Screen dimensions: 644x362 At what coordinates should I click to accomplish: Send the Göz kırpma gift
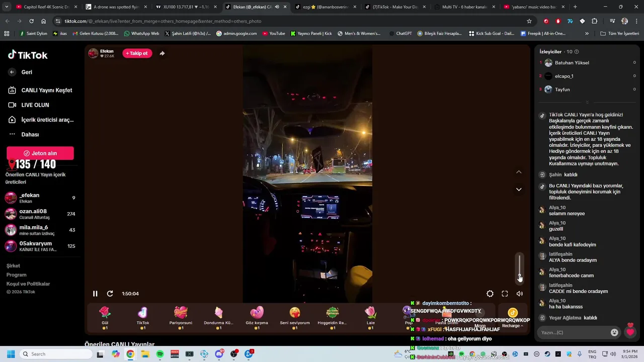[257, 318]
